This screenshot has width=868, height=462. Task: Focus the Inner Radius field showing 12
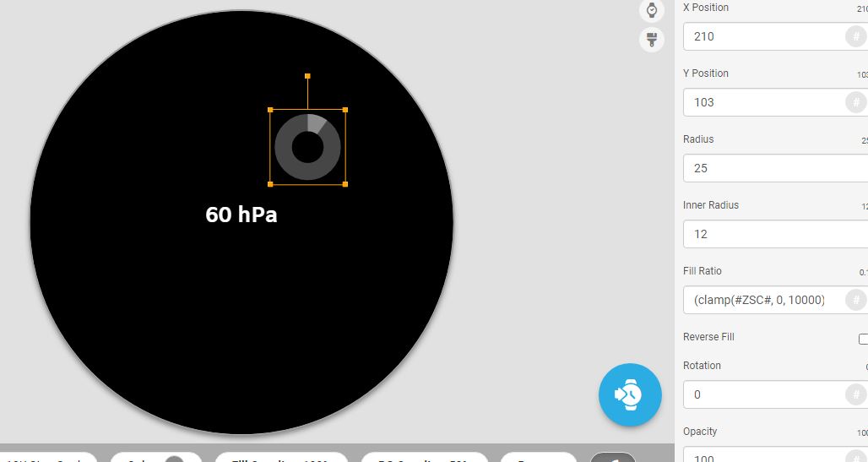775,234
